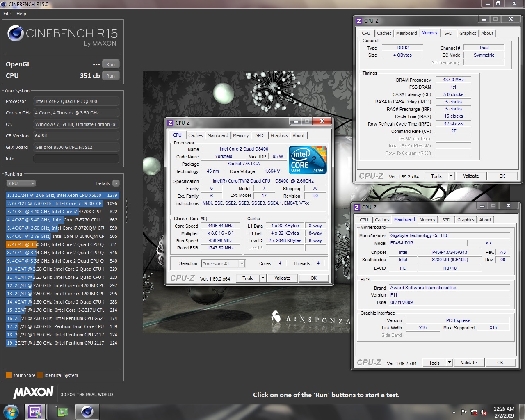
Task: Click the ranking panel resize grip
Action: pyautogui.click(x=127, y=211)
